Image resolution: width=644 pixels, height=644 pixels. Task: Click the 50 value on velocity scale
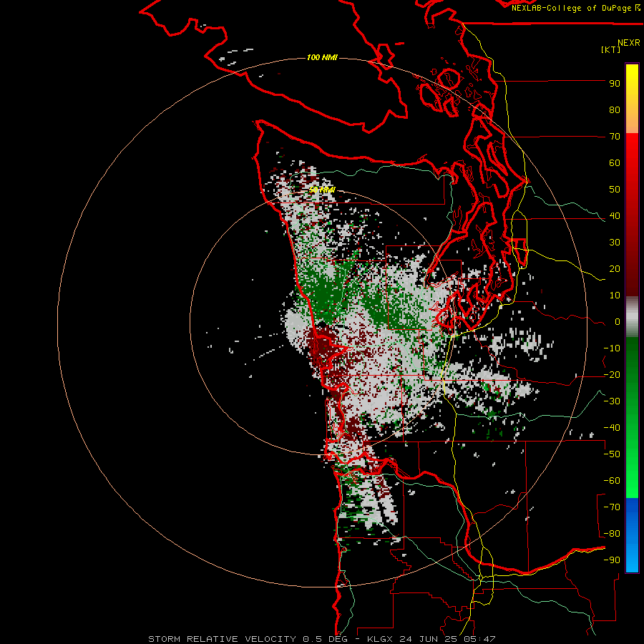[615, 190]
